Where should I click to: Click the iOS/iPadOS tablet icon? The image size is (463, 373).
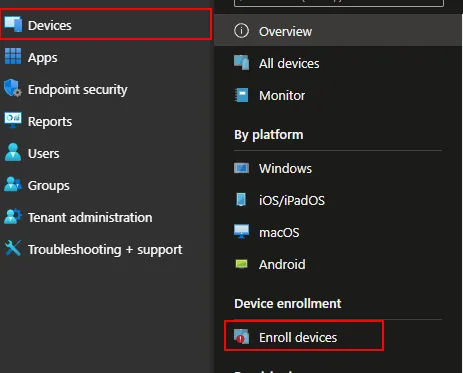click(241, 200)
